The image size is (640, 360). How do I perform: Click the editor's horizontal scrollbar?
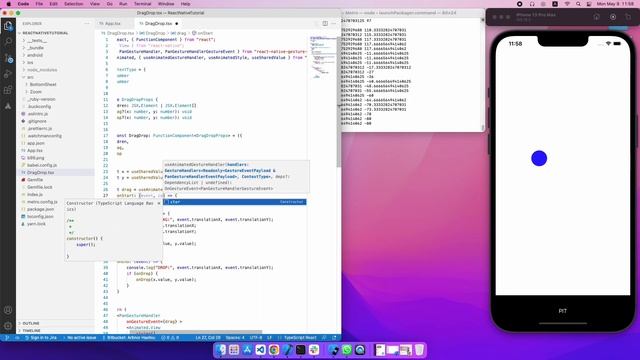click(x=196, y=332)
